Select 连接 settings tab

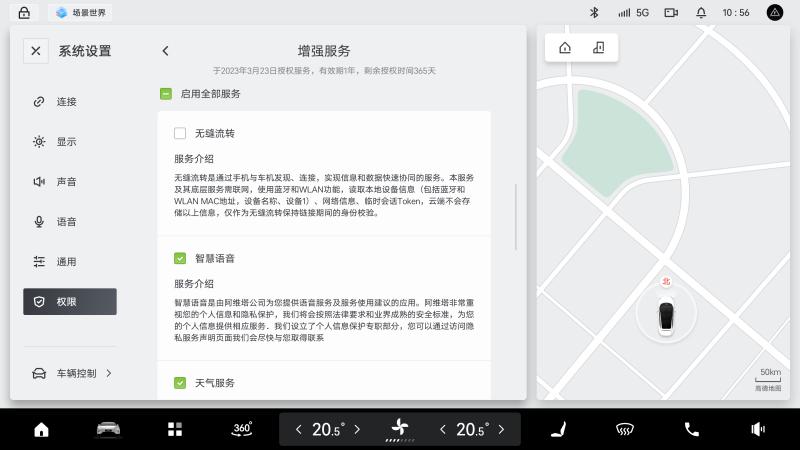[70, 102]
